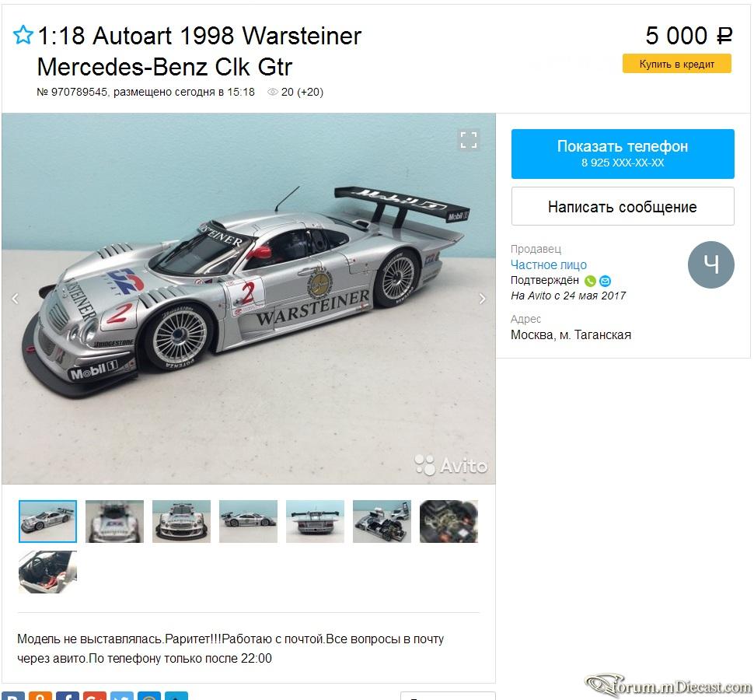
Task: Select second thumbnail showing car top
Action: (114, 522)
